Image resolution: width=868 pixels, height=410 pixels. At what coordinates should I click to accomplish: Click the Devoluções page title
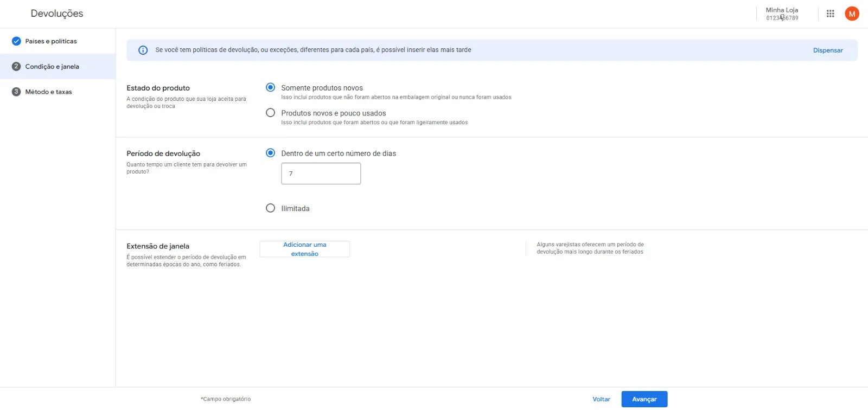click(x=57, y=14)
